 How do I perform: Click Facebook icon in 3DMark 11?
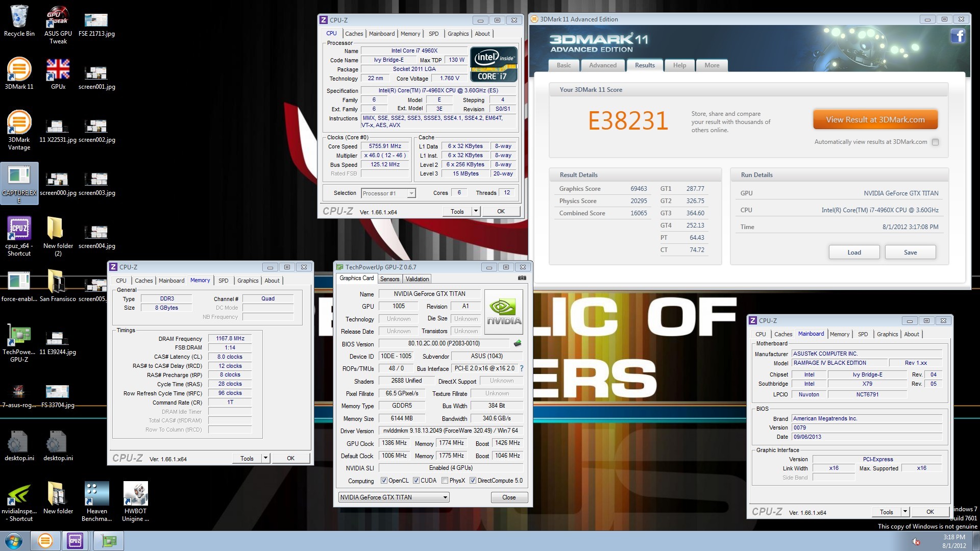pos(958,36)
